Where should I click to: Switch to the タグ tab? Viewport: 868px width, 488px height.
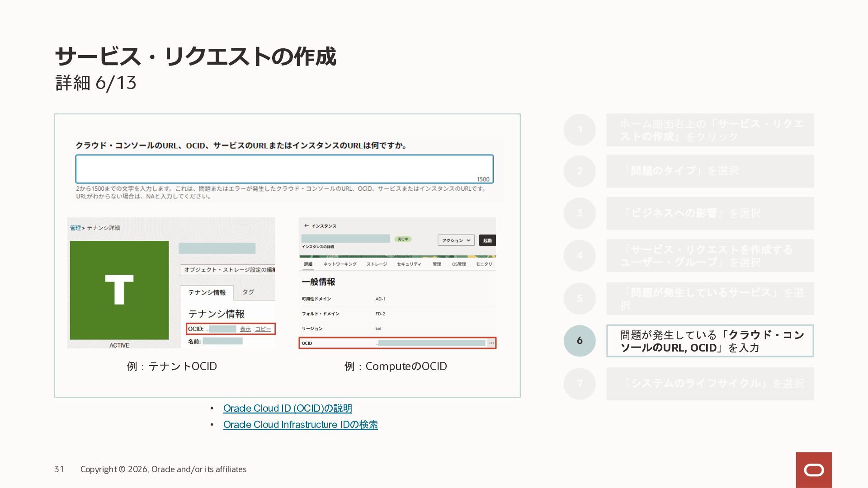coord(248,292)
